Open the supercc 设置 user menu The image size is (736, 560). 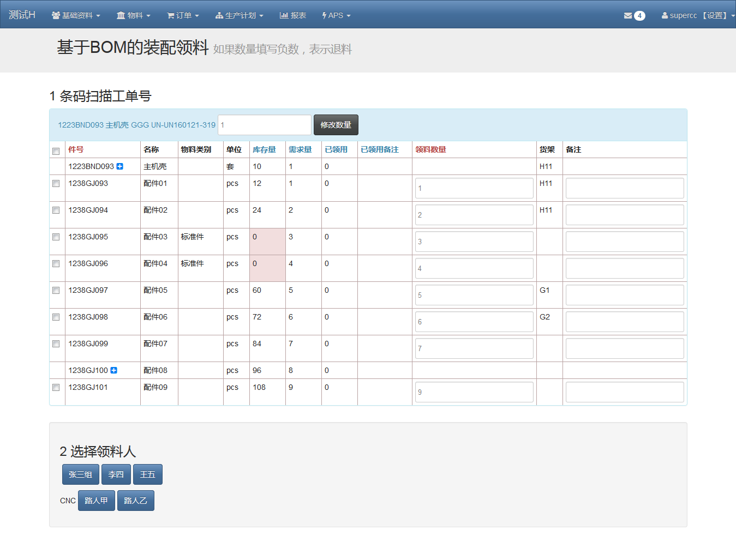pyautogui.click(x=698, y=16)
